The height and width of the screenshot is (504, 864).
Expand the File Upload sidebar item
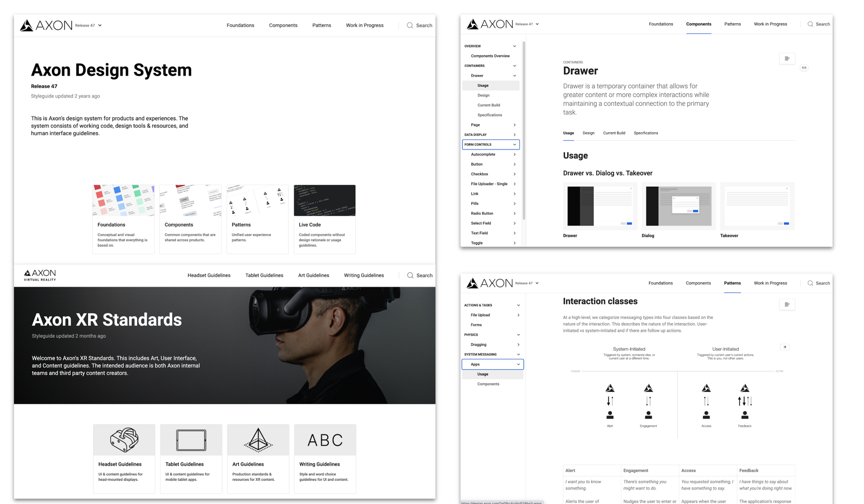coord(518,315)
